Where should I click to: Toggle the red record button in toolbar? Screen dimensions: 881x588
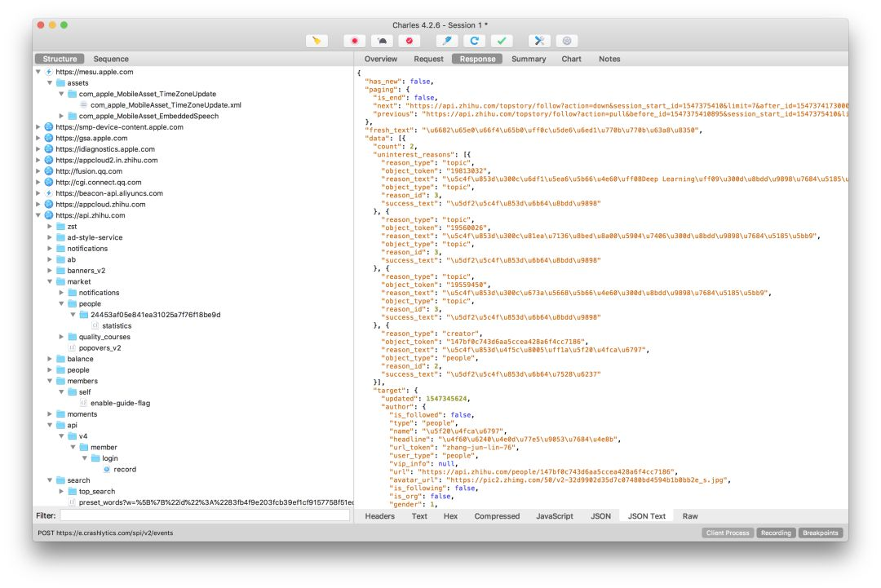point(355,41)
